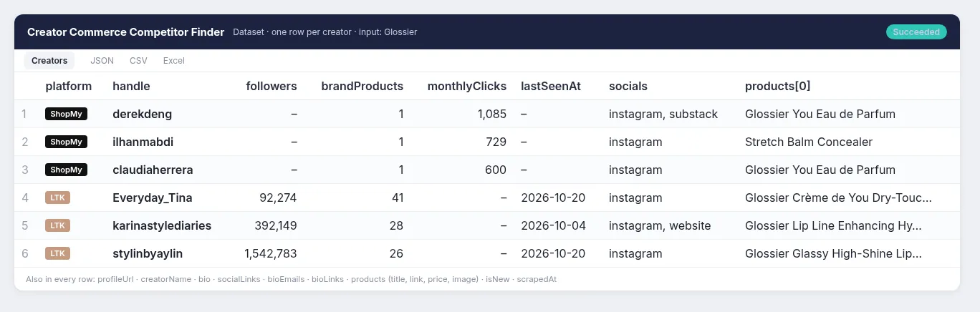Click the monthlyClicks column header

tap(467, 86)
